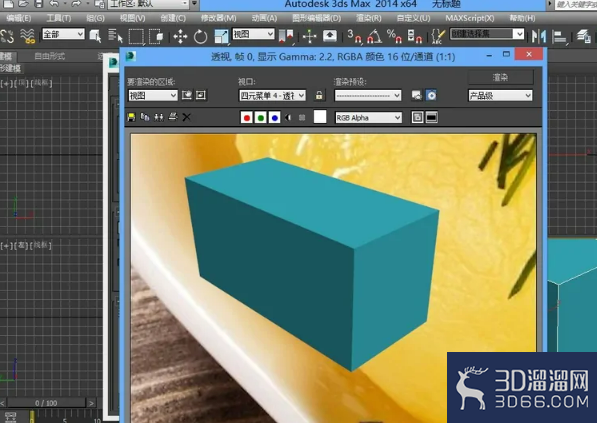597x423 pixels.
Task: Open the 帮助(H) menu
Action: [522, 18]
